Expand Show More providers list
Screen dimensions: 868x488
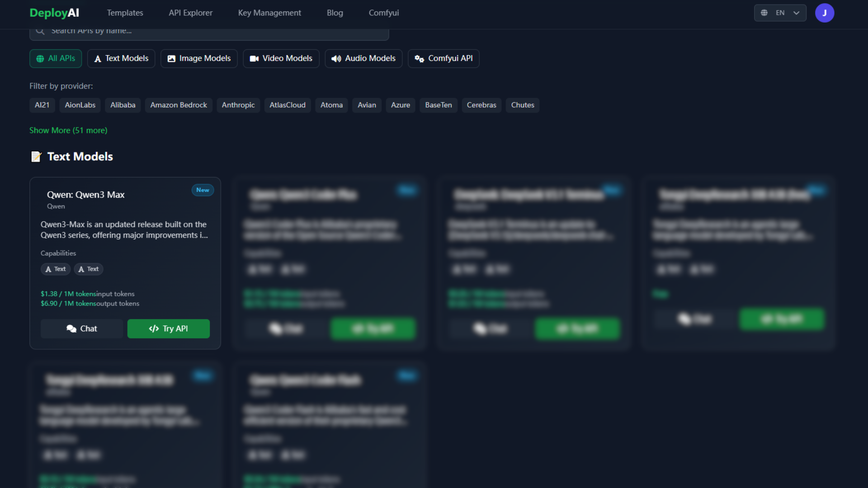68,130
